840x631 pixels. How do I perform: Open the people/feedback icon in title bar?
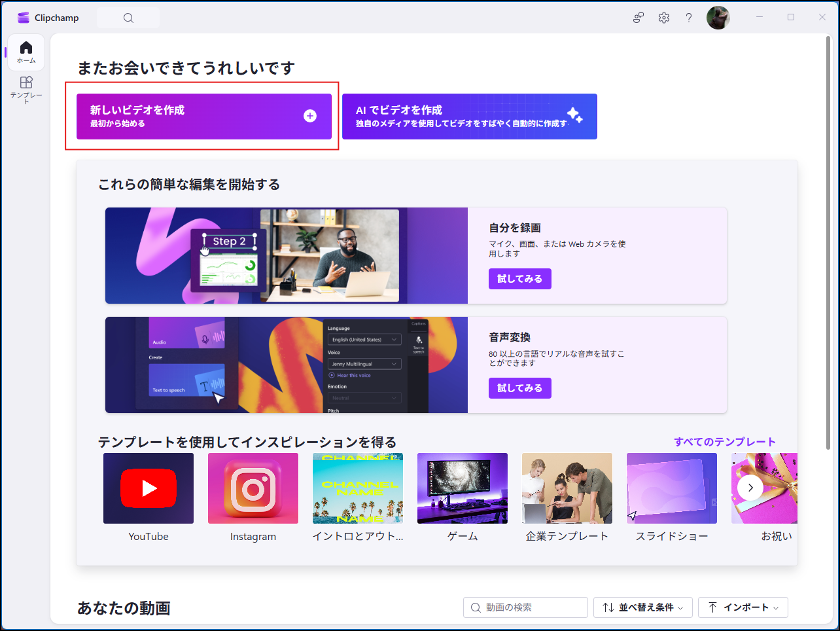639,18
